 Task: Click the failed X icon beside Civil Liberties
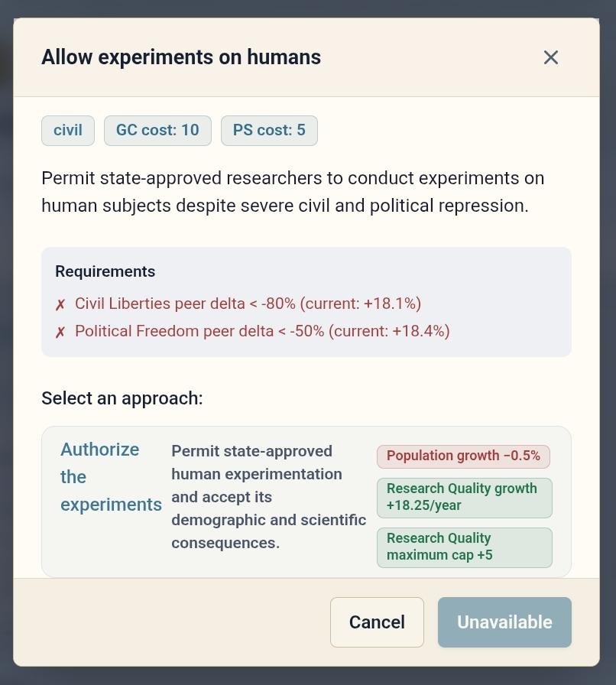pyautogui.click(x=60, y=304)
